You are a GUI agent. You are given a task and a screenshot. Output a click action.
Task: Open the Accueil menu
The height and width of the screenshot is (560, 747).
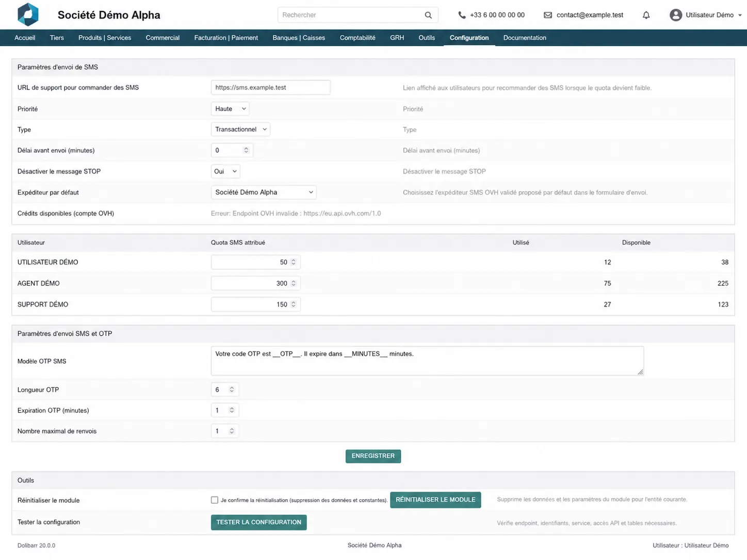(x=25, y=38)
